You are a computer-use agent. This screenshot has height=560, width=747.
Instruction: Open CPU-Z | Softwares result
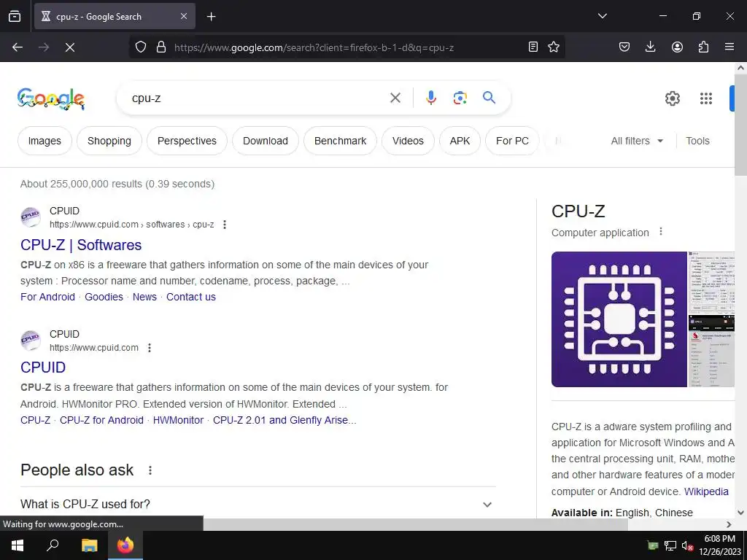click(x=81, y=245)
